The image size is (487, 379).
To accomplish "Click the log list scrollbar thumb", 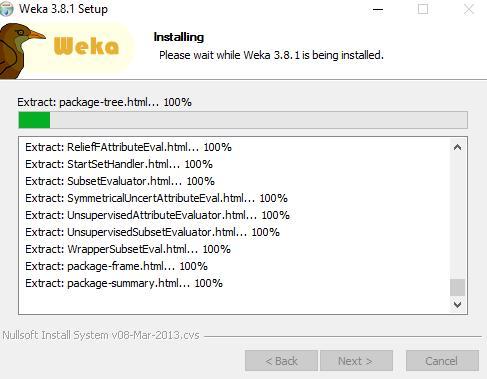I will [457, 287].
